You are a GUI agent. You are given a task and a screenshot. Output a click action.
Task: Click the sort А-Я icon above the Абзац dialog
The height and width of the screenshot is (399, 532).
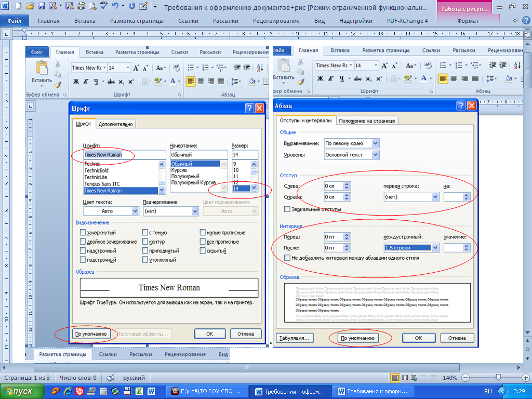517,65
